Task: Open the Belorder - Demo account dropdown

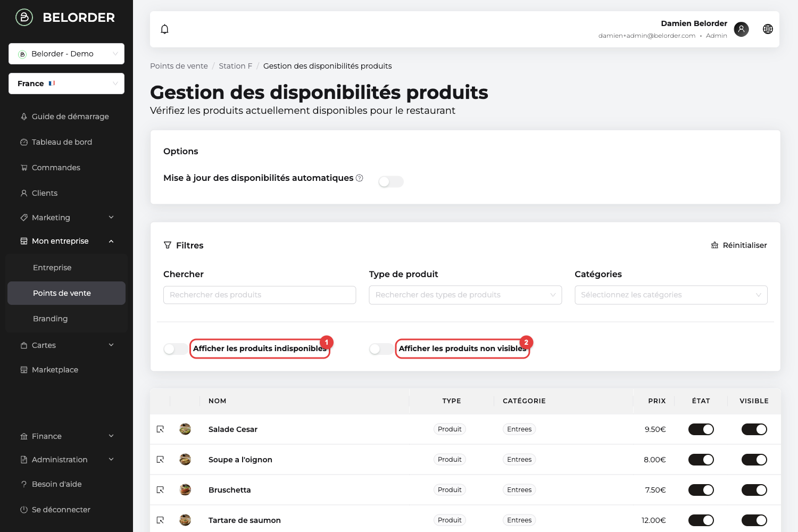Action: [66, 54]
